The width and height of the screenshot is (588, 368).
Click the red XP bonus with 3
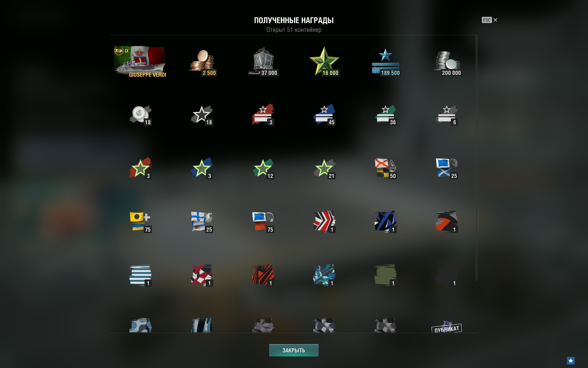click(263, 115)
